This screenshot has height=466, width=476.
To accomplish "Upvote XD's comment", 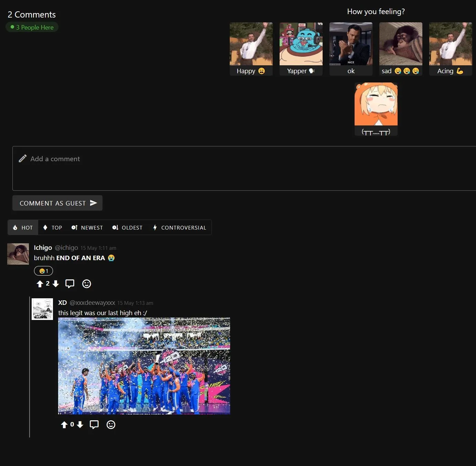I will coord(64,424).
